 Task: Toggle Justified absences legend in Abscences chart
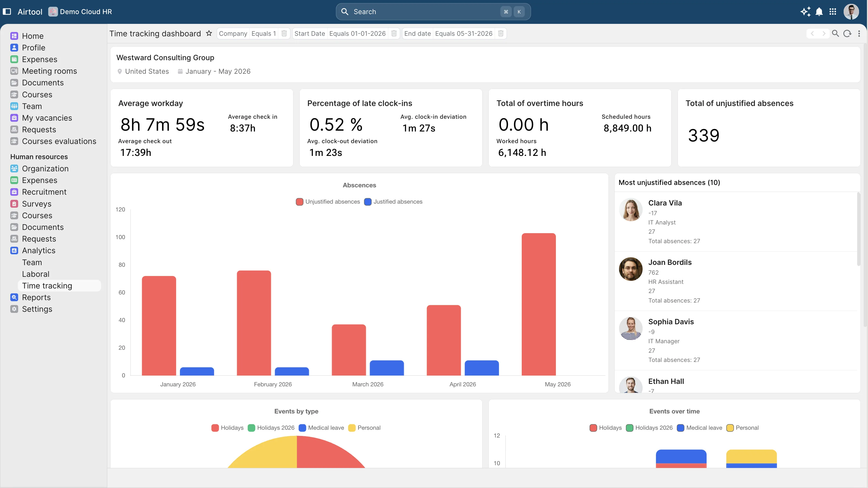point(393,202)
